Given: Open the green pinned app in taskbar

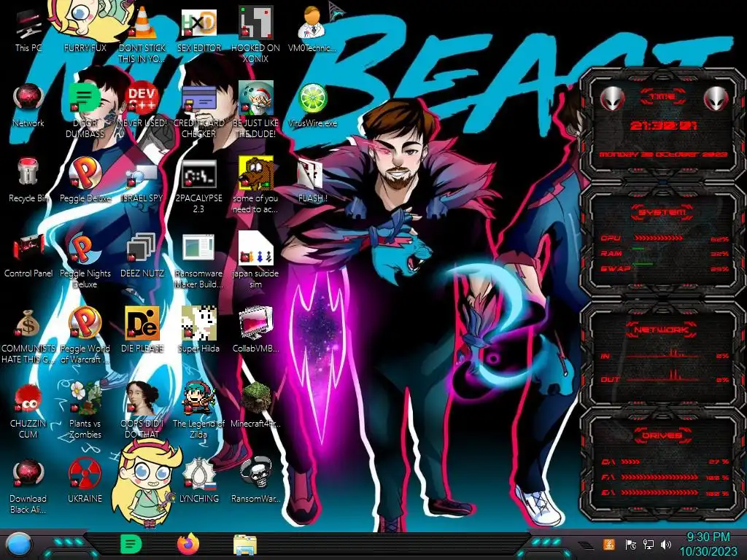Looking at the screenshot, I should [131, 544].
